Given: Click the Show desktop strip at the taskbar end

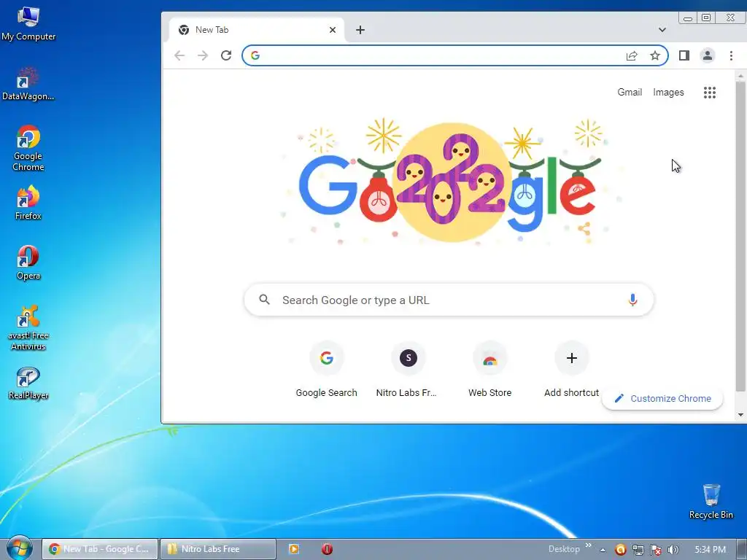Looking at the screenshot, I should point(742,550).
